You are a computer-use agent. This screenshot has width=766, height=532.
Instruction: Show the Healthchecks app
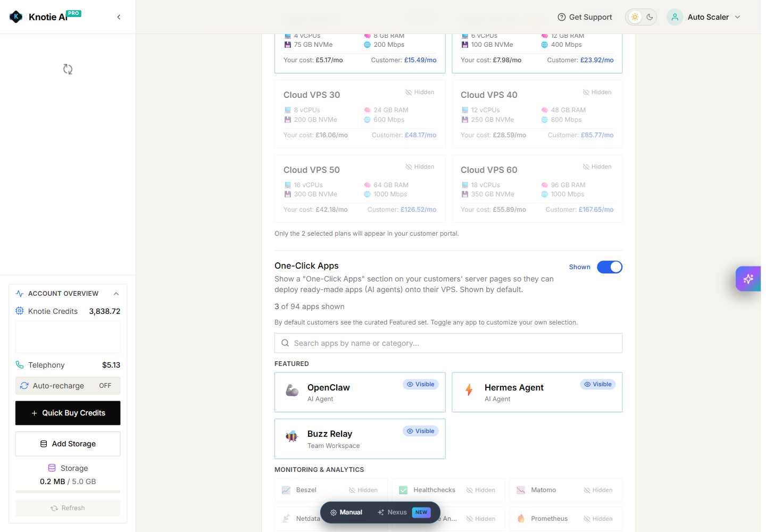pyautogui.click(x=480, y=490)
